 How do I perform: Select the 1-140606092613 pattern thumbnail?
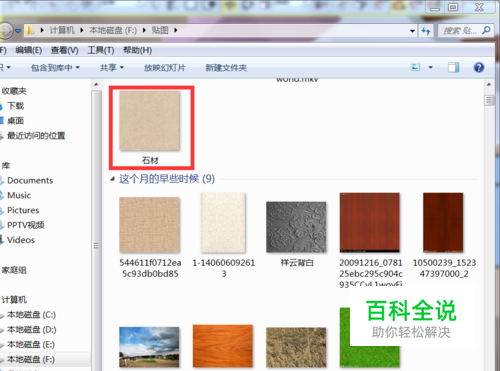(x=223, y=223)
